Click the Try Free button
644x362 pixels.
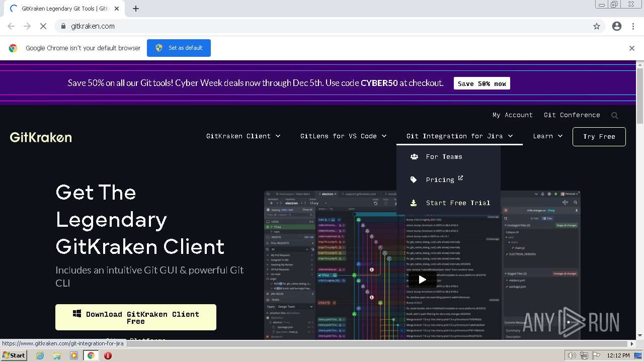coord(599,137)
